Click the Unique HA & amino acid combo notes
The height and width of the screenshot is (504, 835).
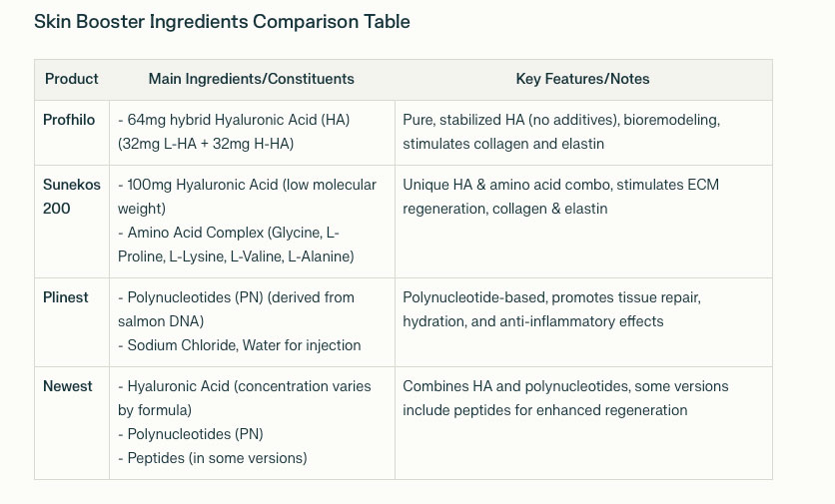pos(560,197)
